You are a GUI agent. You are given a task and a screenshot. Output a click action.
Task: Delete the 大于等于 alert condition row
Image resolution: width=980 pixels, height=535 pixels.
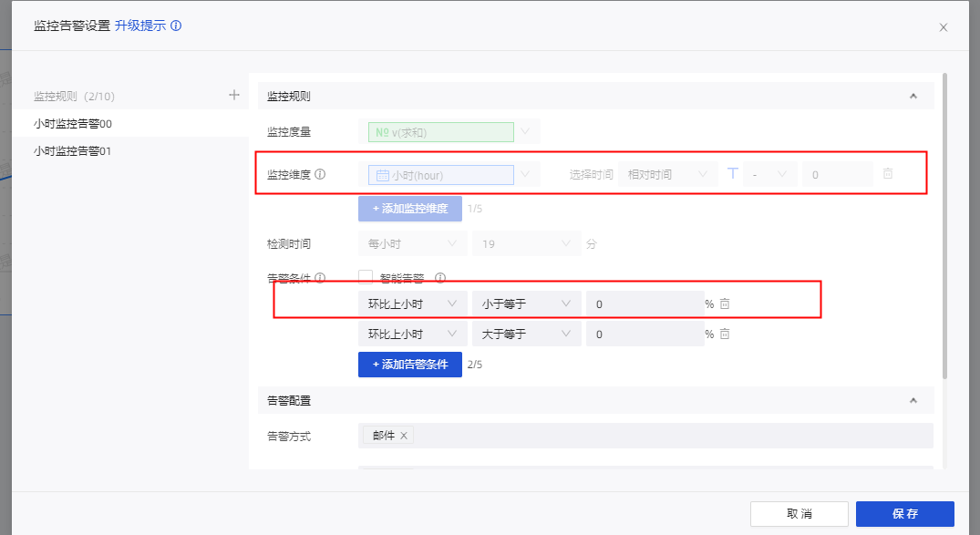(x=725, y=334)
